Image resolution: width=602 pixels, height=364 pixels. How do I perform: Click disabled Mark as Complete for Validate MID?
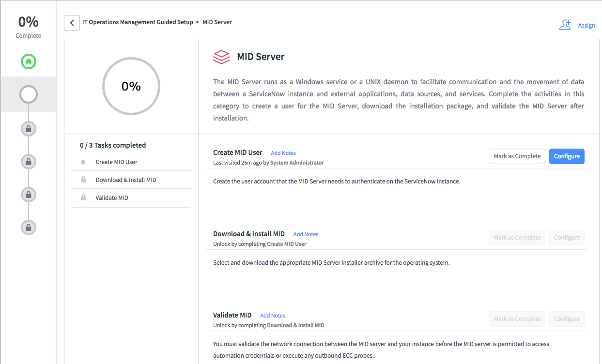517,319
